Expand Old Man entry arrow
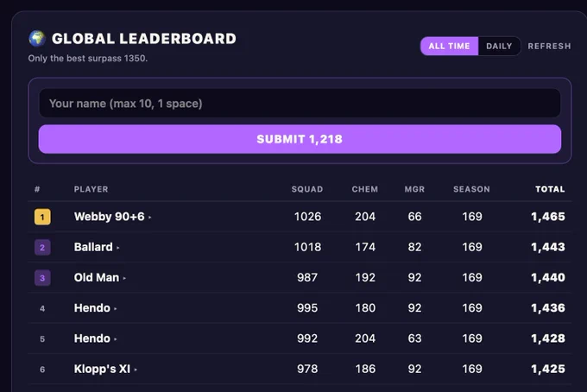 click(124, 278)
